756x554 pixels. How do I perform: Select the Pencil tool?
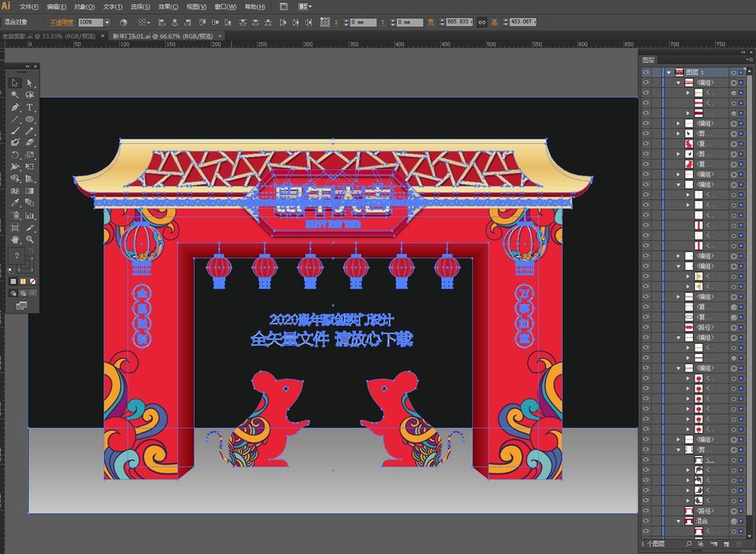click(x=29, y=131)
